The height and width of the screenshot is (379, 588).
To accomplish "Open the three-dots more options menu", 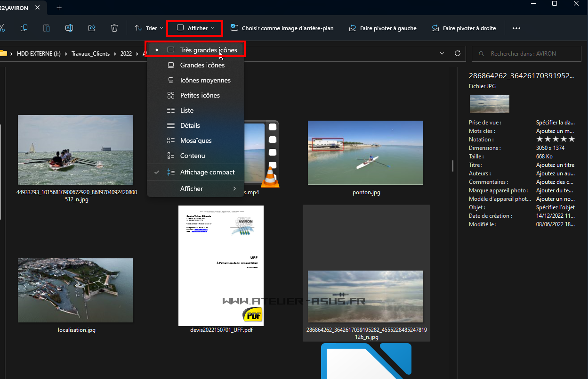I will [516, 28].
